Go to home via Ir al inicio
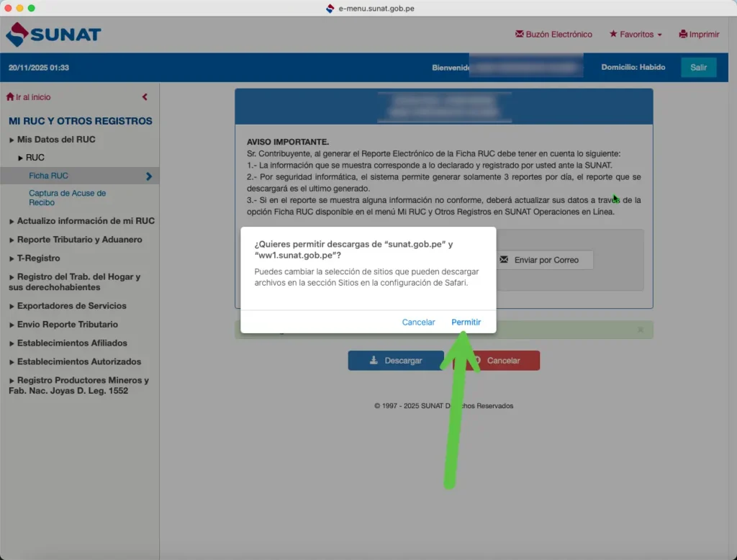 point(29,97)
